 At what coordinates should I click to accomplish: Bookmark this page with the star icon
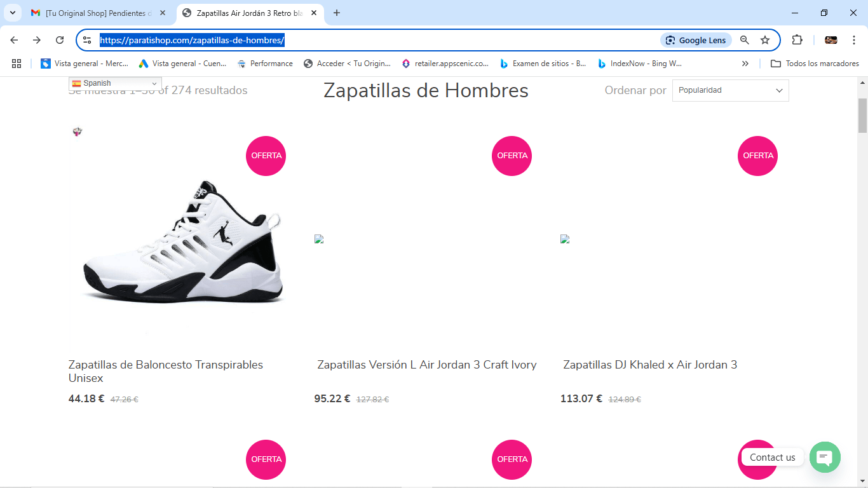click(x=765, y=40)
